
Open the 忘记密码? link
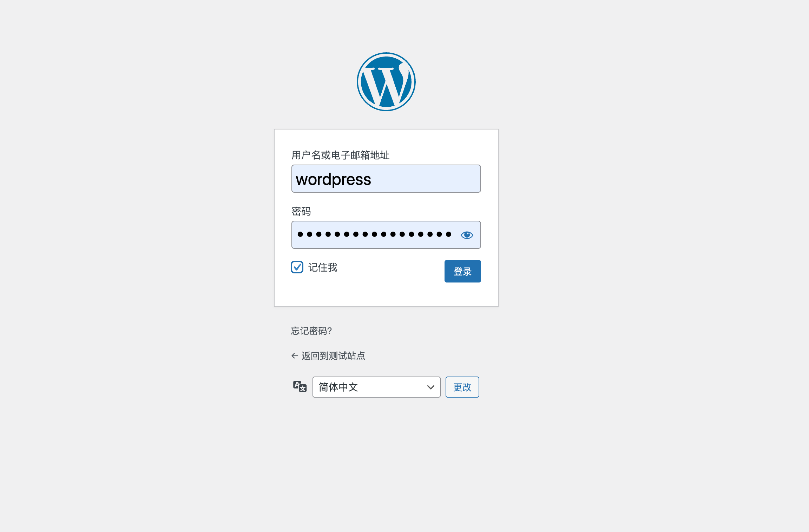(311, 331)
